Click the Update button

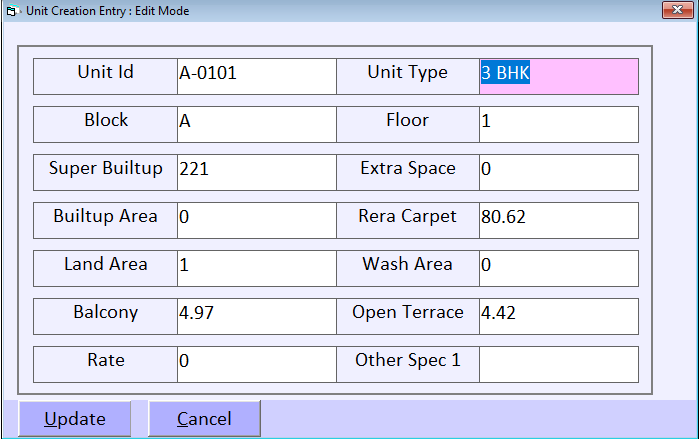74,418
